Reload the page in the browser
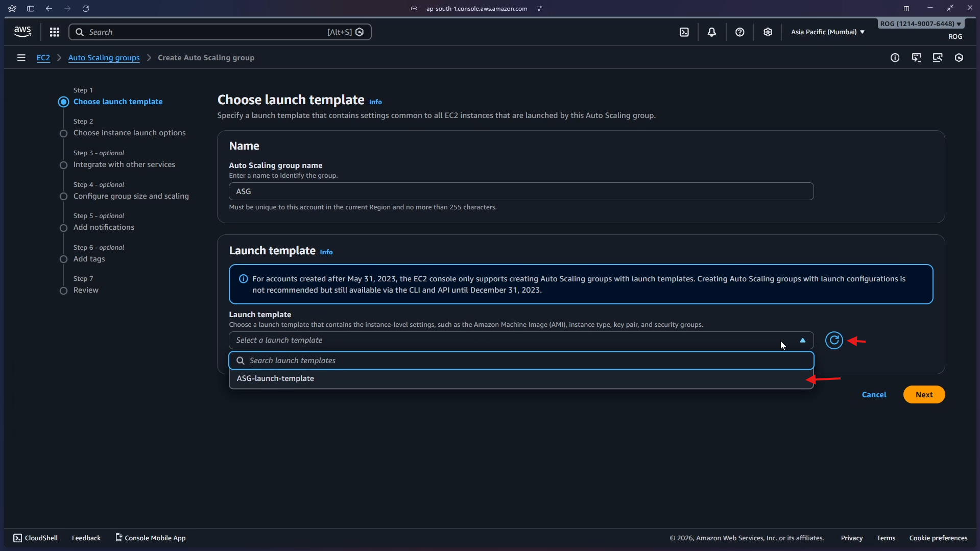The height and width of the screenshot is (551, 980). click(86, 8)
